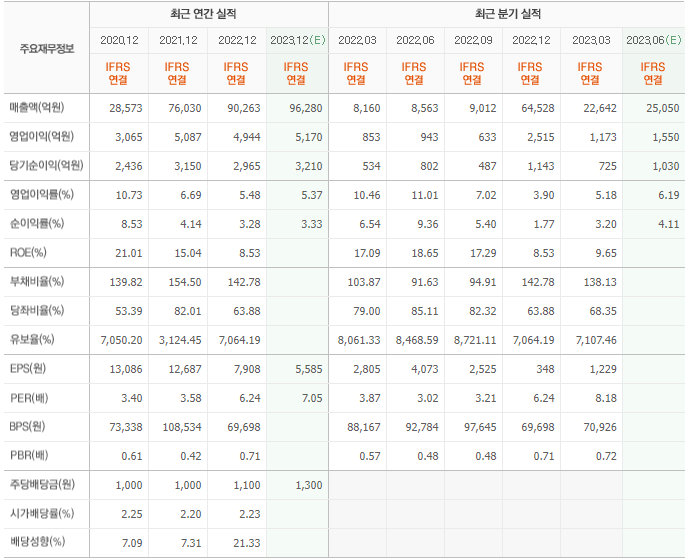Click operating profit 5,087 for 2021.12

click(x=188, y=137)
